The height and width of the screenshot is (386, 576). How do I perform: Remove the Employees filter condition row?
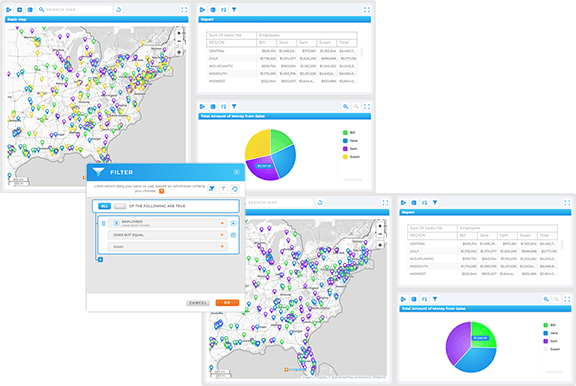233,223
